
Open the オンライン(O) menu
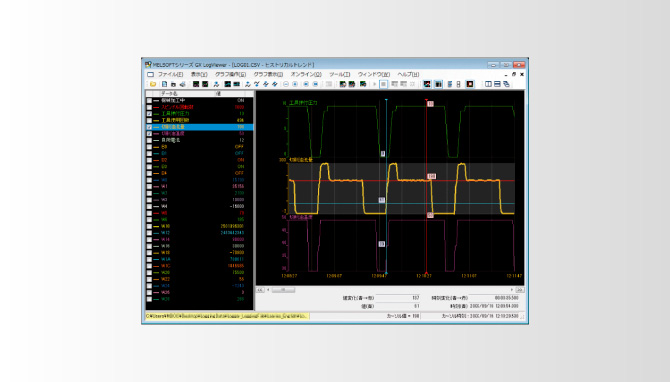[306, 74]
